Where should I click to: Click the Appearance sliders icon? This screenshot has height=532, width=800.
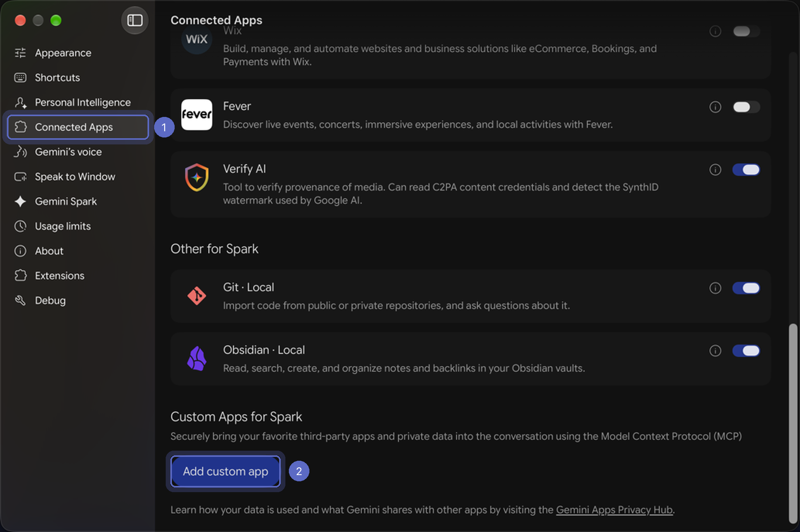pos(20,53)
